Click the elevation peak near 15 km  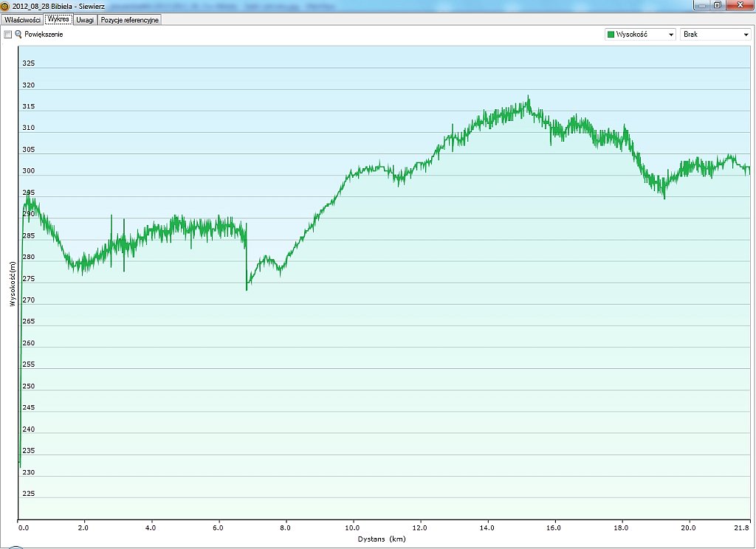tap(528, 99)
